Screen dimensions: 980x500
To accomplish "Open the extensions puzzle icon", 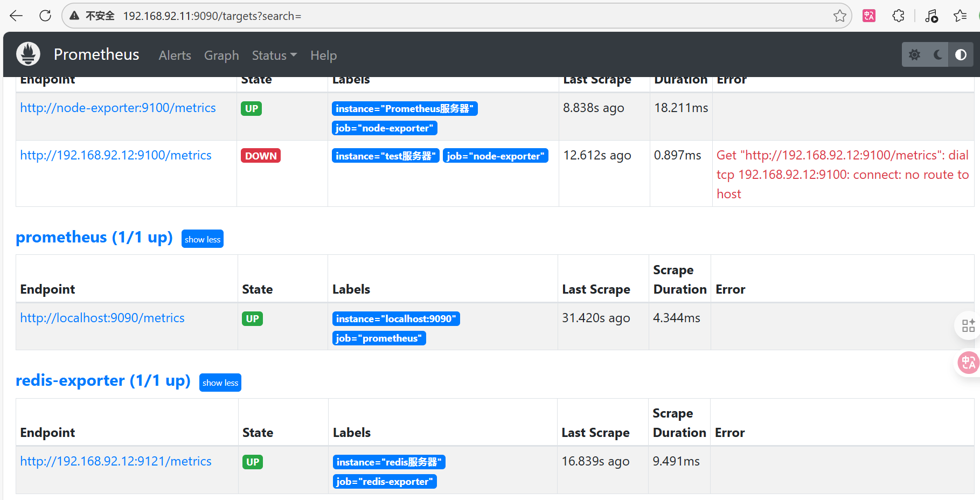I will tap(898, 16).
